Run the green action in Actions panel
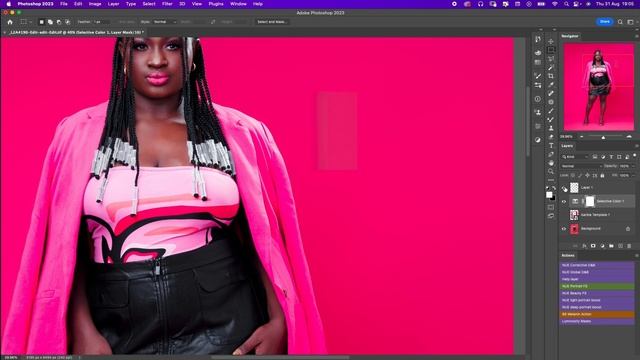The image size is (640, 360). pyautogui.click(x=597, y=287)
